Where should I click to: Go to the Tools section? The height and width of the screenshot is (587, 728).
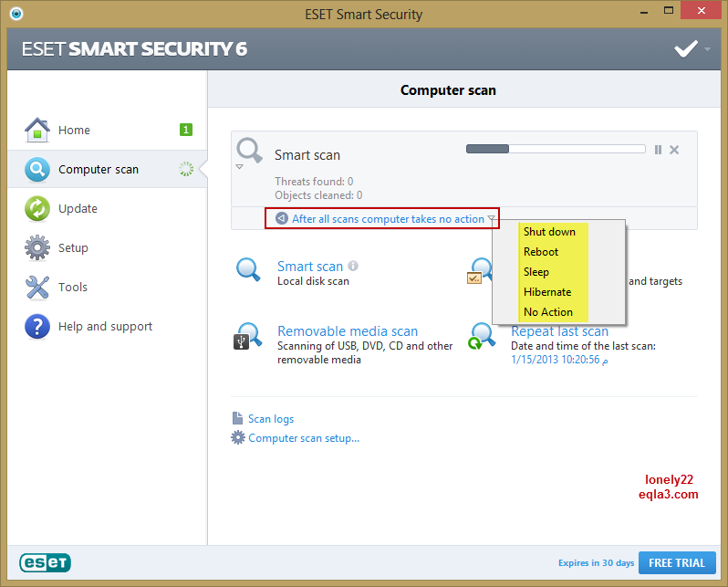point(72,288)
